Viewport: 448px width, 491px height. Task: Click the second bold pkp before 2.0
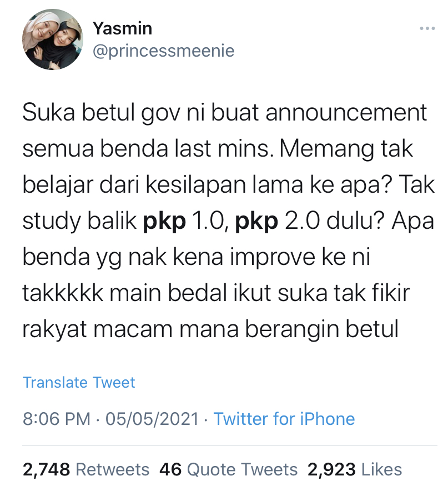pos(256,222)
